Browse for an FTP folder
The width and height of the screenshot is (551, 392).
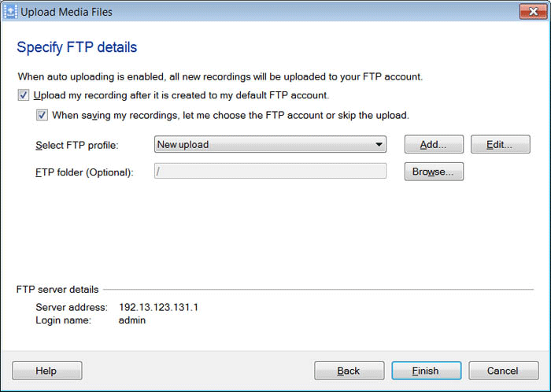click(x=434, y=172)
